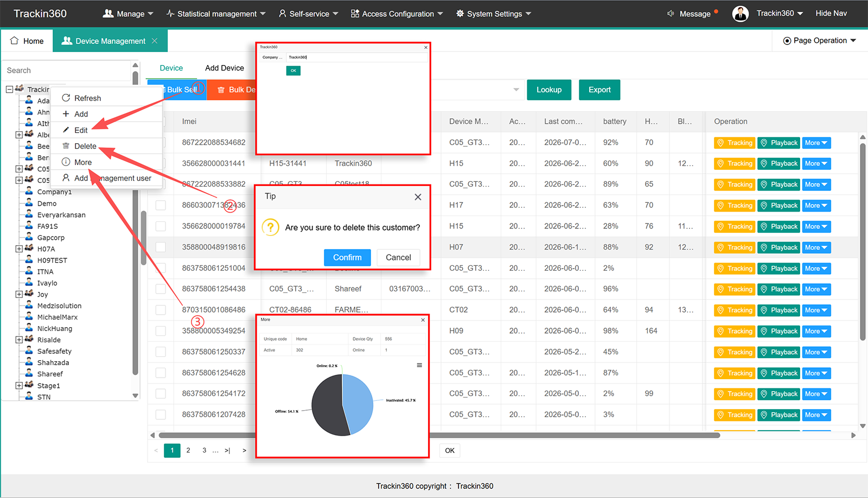
Task: Click the Delete trash icon in context menu
Action: coord(66,146)
